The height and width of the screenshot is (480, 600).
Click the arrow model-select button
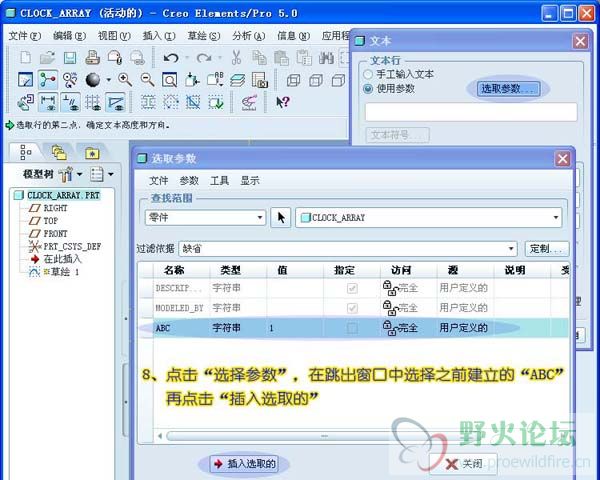coord(281,217)
